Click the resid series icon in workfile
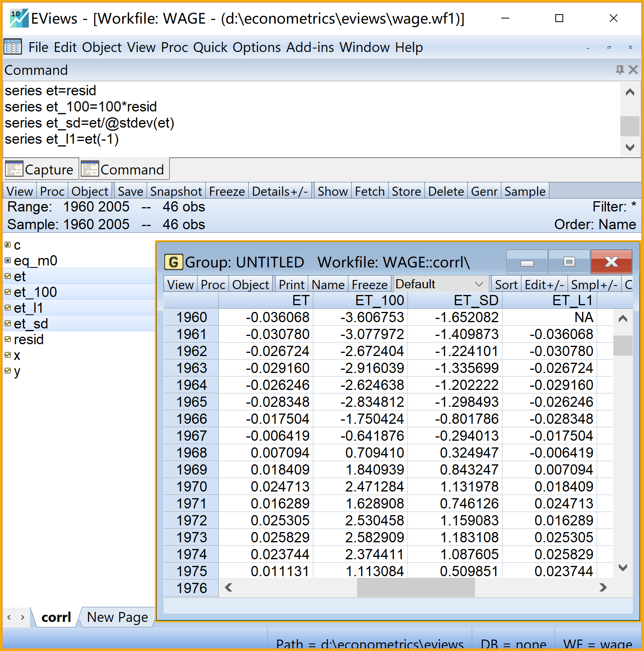Viewport: 644px width, 651px height. [x=7, y=339]
